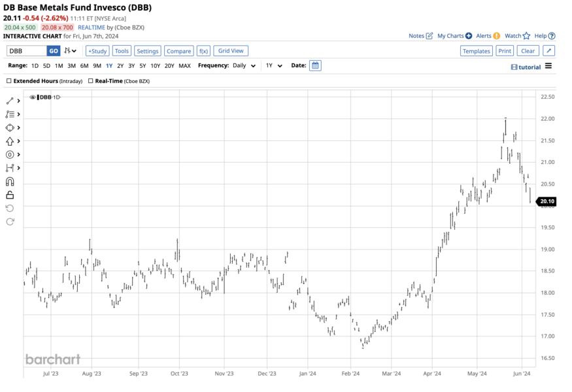Screen dimensions: 572x392
Task: Select the MAX range
Action: [x=184, y=66]
